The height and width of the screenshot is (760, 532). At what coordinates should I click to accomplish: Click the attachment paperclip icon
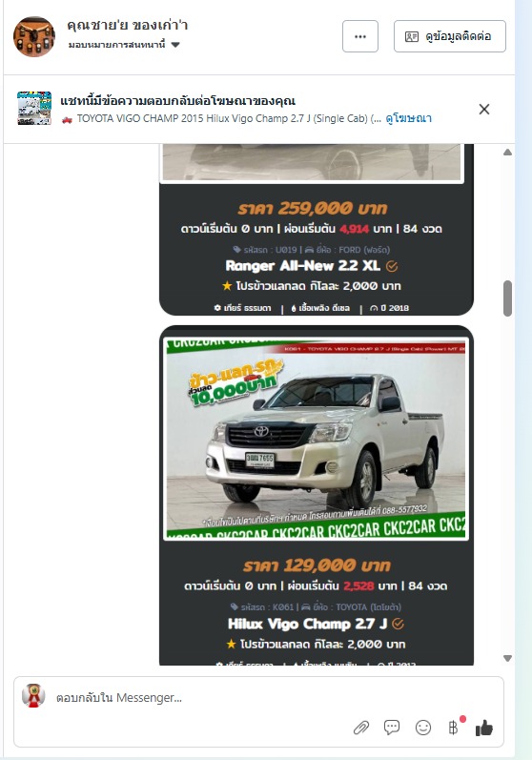point(361,727)
